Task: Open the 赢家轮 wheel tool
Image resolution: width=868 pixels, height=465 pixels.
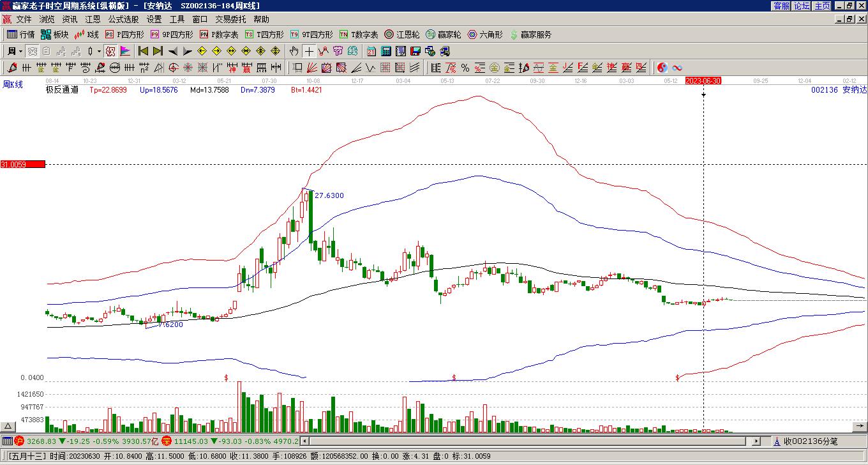Action: (x=444, y=34)
